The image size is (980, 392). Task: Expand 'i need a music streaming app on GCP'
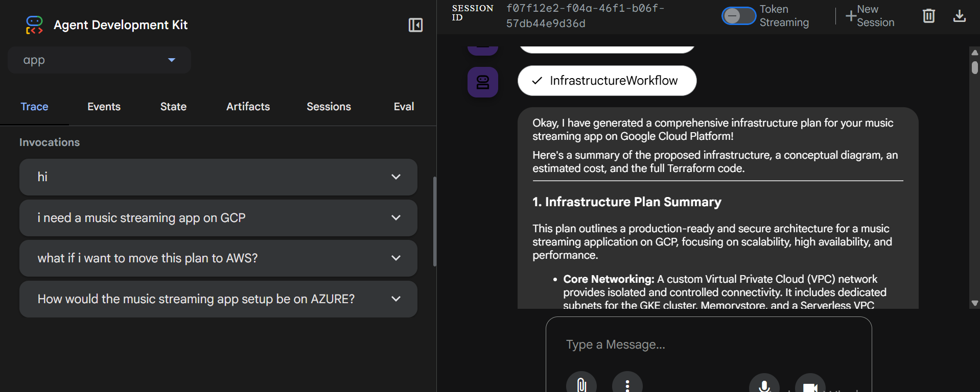tap(218, 218)
